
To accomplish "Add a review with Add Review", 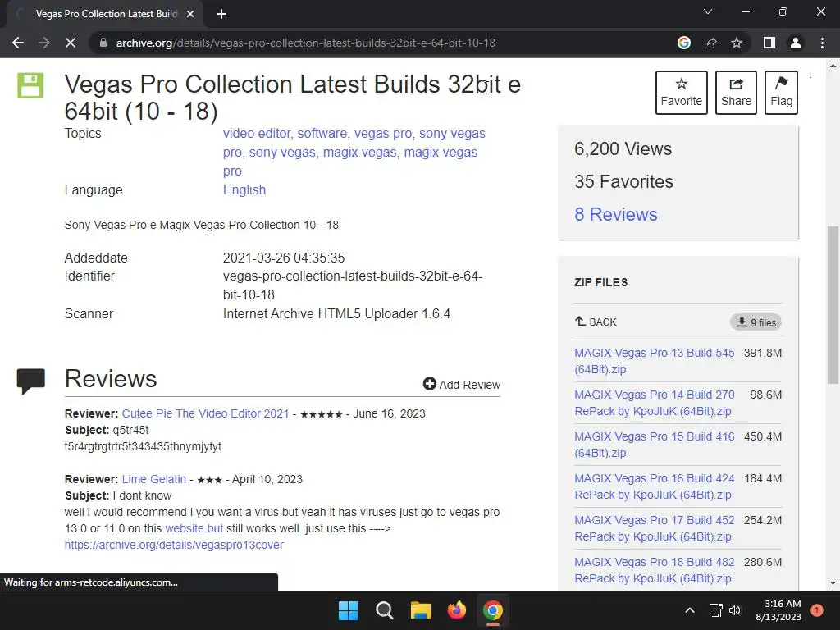I will pyautogui.click(x=462, y=384).
